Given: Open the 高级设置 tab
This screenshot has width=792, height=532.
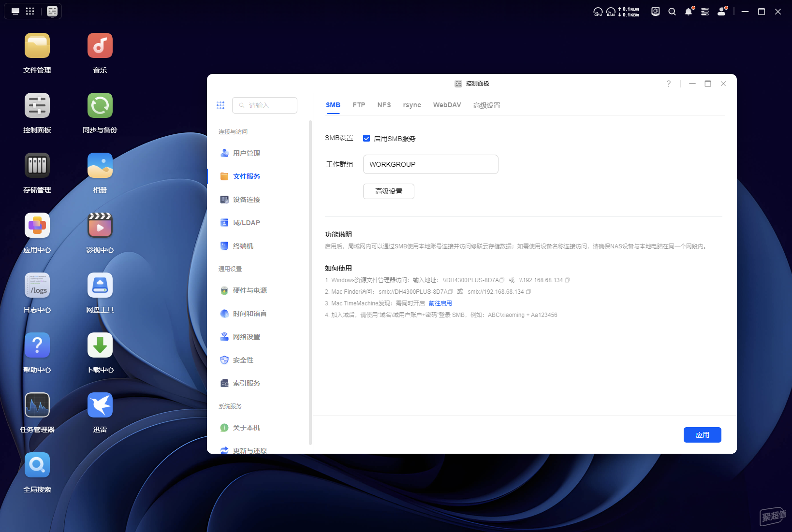Looking at the screenshot, I should [x=487, y=105].
